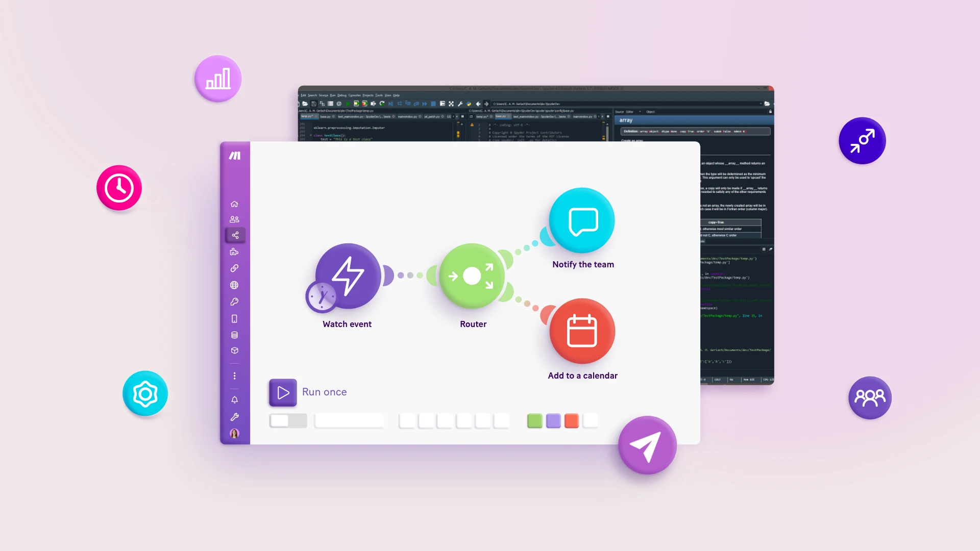Image resolution: width=980 pixels, height=551 pixels.
Task: Click the bar chart analytics icon
Action: coord(219,78)
